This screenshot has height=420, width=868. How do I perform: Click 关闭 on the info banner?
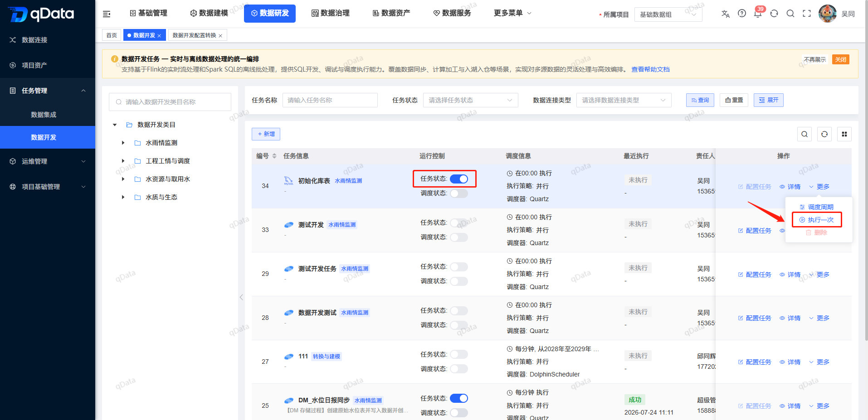pyautogui.click(x=841, y=59)
